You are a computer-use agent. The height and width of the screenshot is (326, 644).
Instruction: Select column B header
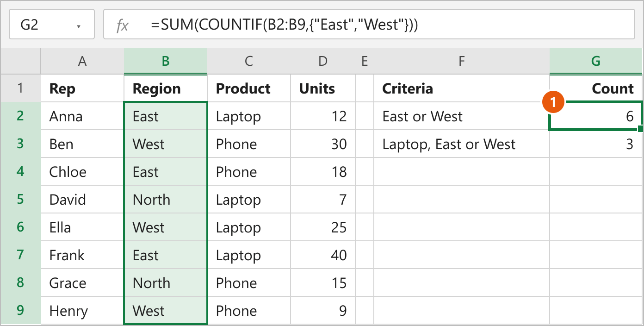tap(166, 61)
